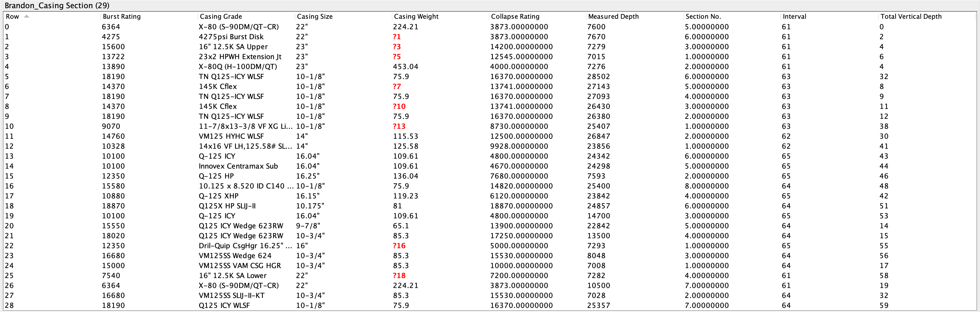Click the Innovex Centramax Sub cell
This screenshot has width=980, height=312.
coord(238,166)
